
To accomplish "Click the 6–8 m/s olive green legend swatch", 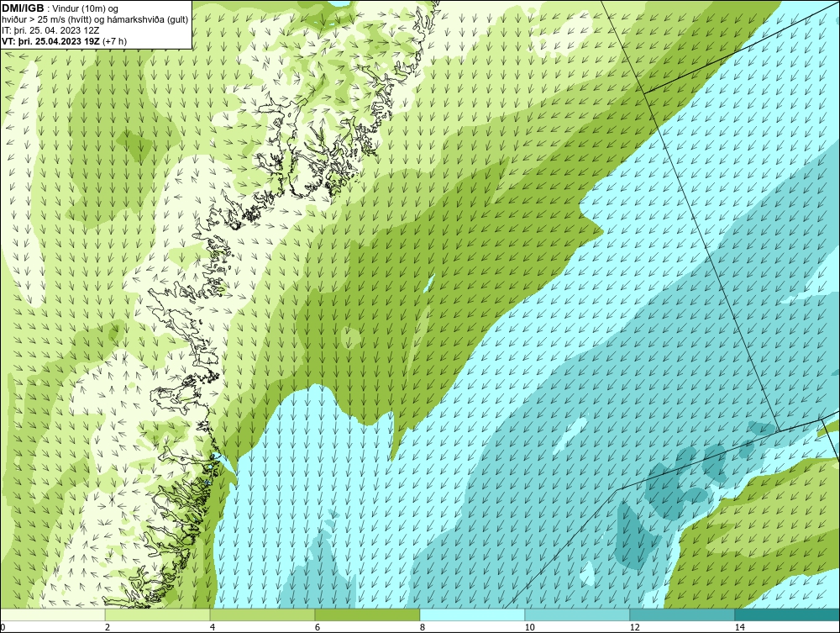I will coord(368,615).
